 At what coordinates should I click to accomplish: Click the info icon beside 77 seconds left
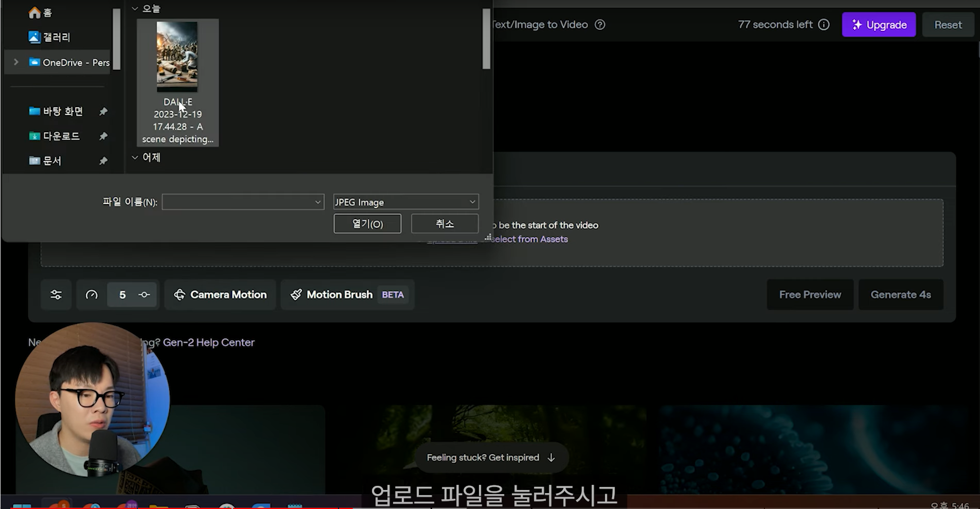tap(824, 25)
